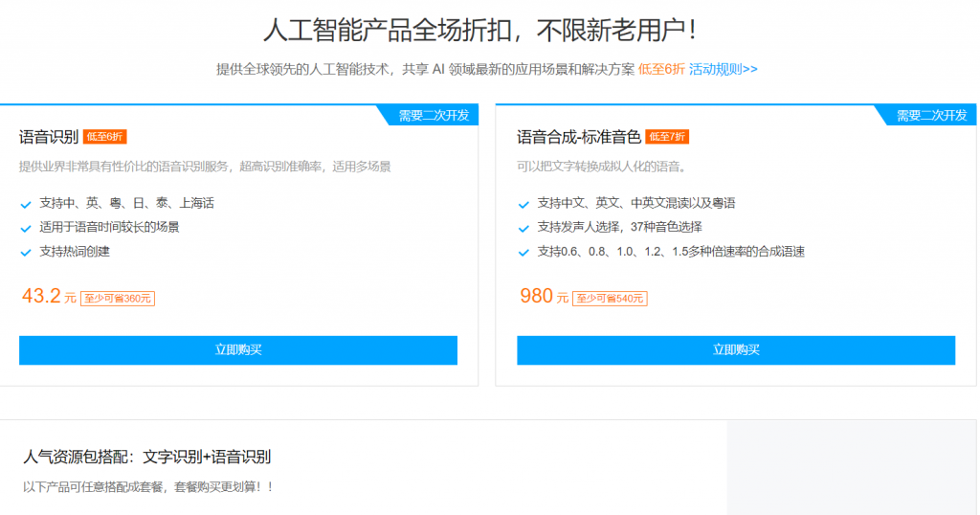Viewport: 980px width, 515px height.
Task: Click the 至少可省360元 savings tag
Action: 118,299
